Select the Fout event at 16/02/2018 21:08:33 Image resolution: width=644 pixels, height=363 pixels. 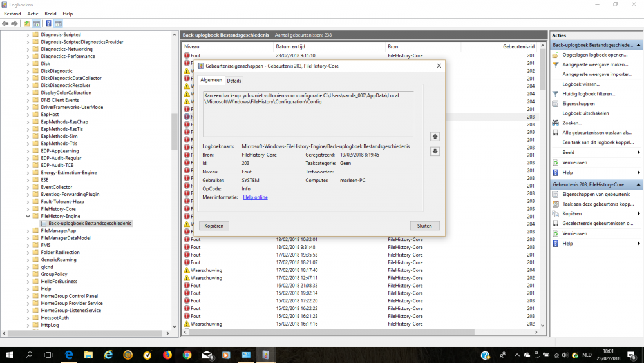360,286
